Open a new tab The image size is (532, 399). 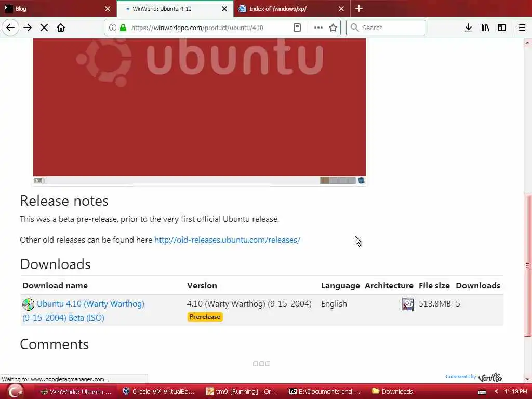point(359,8)
